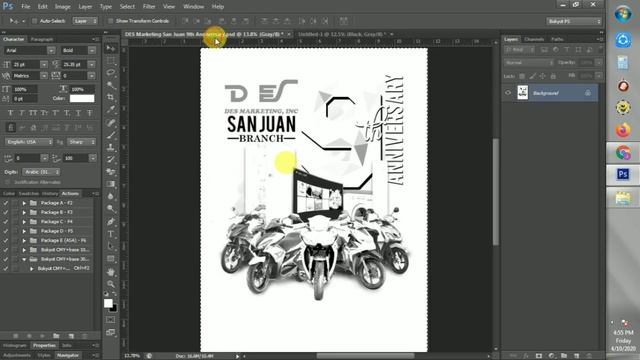Switch to the Paragraph tab

42,39
